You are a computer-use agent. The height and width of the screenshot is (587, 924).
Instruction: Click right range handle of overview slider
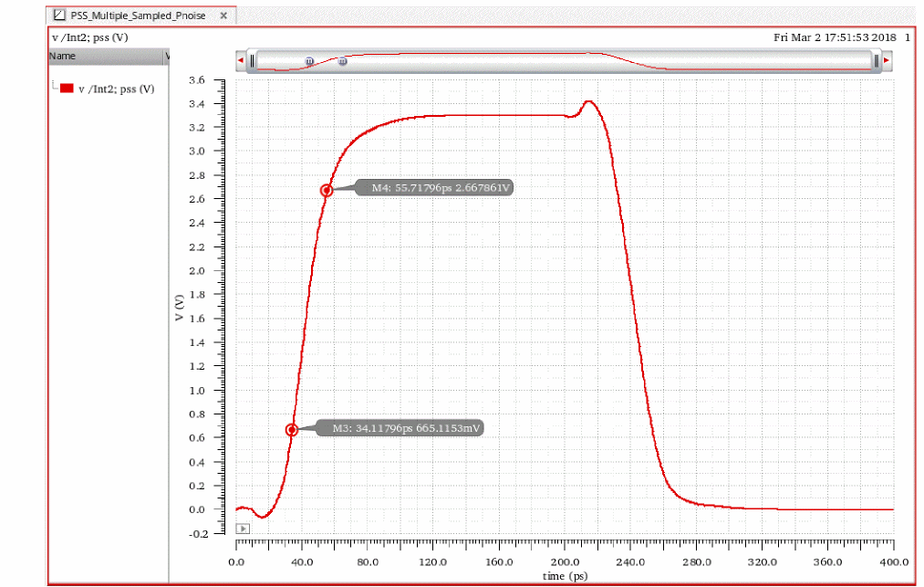(876, 61)
